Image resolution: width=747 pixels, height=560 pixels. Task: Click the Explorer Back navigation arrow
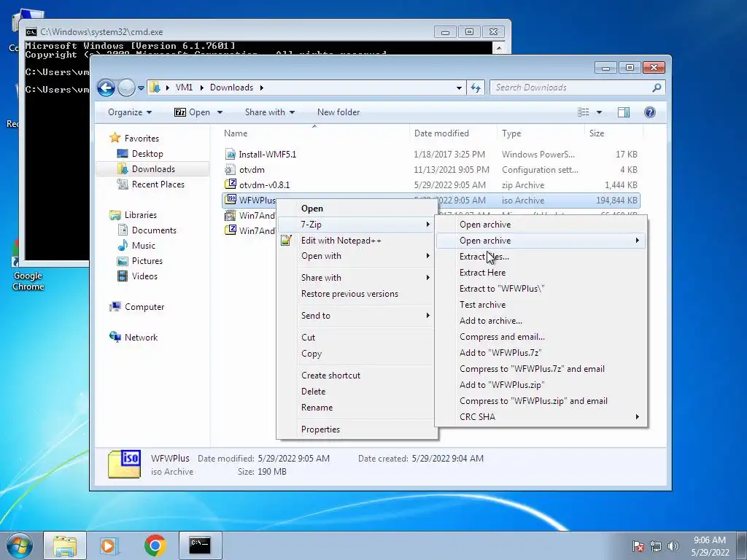click(x=106, y=87)
